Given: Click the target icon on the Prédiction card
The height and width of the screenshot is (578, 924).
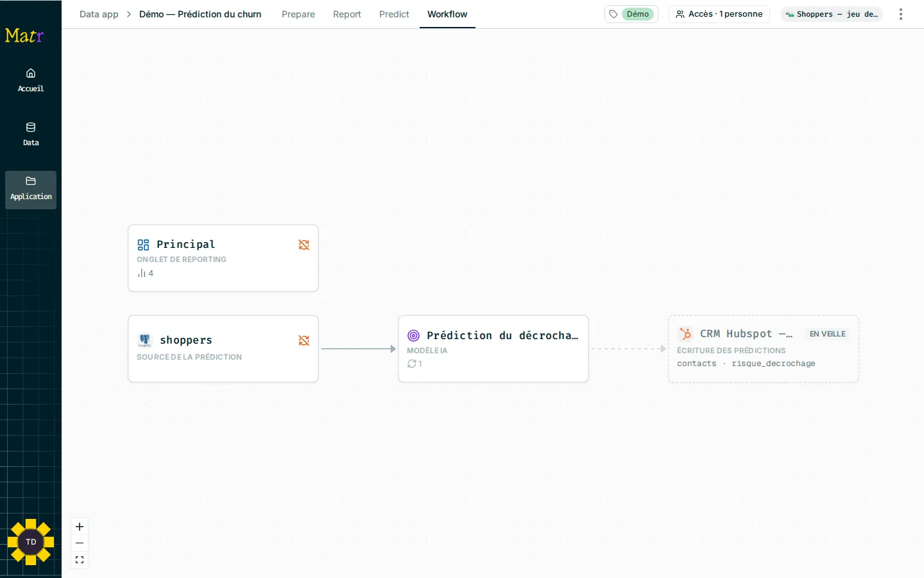Looking at the screenshot, I should (414, 335).
